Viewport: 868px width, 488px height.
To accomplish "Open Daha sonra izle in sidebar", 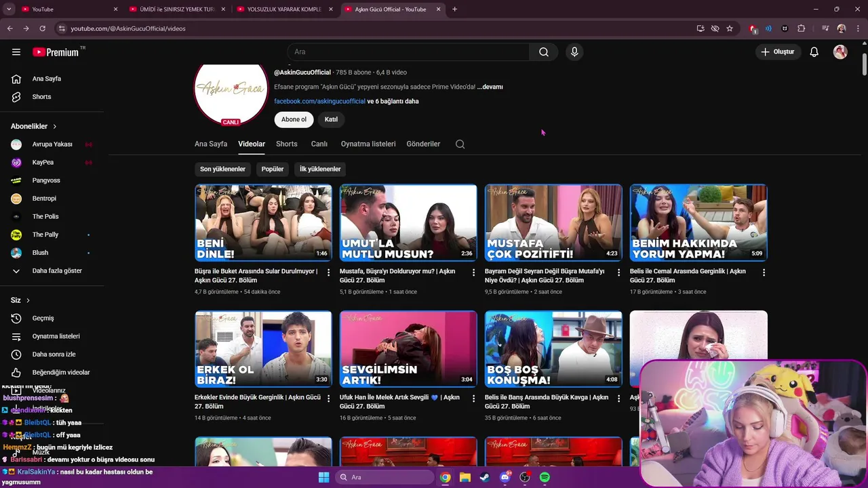I will 52,354.
